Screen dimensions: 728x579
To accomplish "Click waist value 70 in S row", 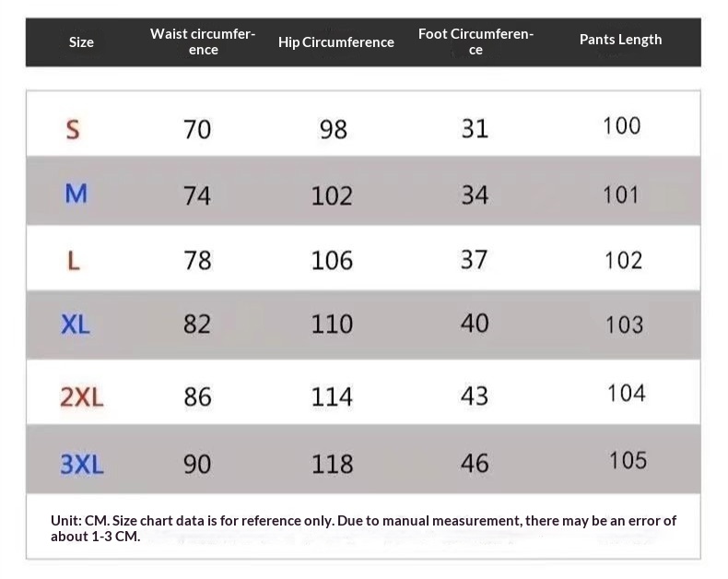I will click(197, 129).
